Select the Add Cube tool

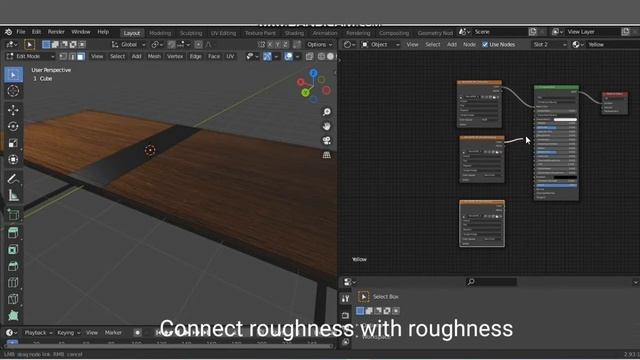point(13,214)
